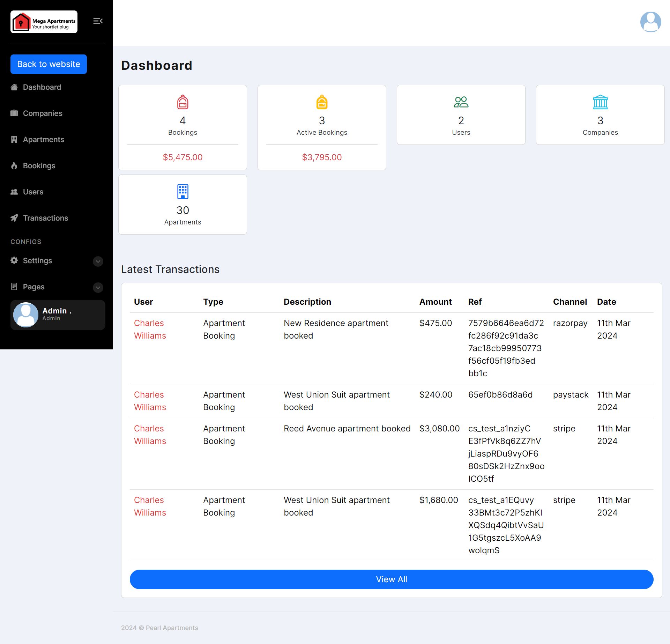
Task: Click the Users sidebar icon
Action: pos(14,191)
